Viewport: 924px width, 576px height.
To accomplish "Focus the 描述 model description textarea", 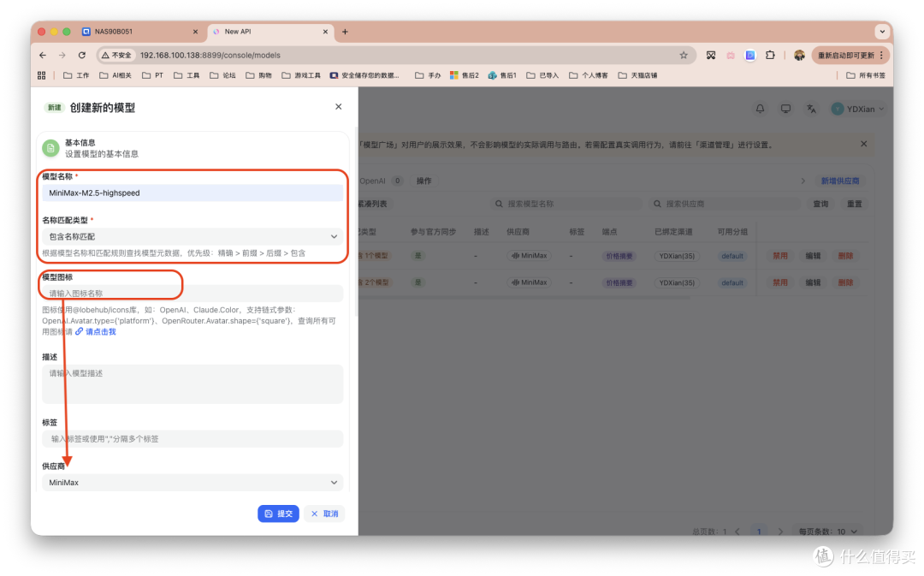I will (x=192, y=383).
